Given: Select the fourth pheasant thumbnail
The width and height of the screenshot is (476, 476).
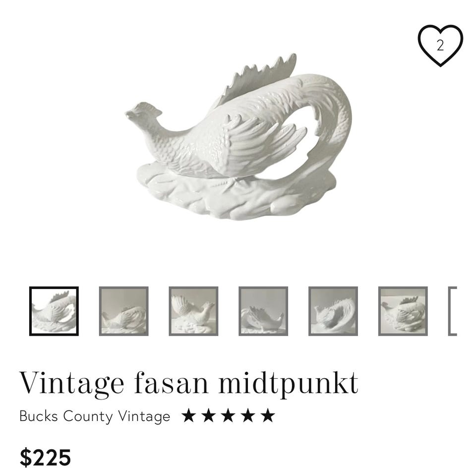Looking at the screenshot, I should [x=263, y=311].
